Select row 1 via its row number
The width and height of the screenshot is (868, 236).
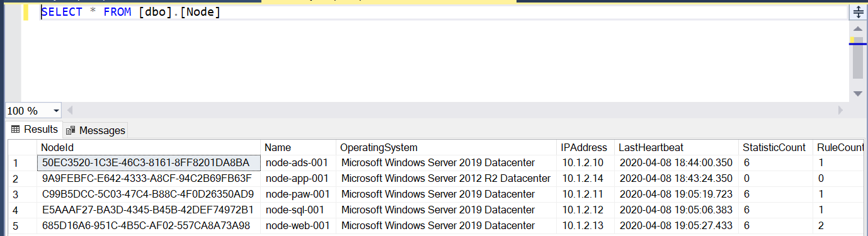coord(23,163)
